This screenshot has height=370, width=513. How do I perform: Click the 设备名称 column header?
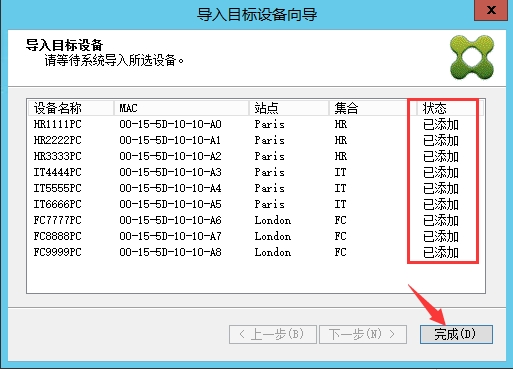point(71,108)
